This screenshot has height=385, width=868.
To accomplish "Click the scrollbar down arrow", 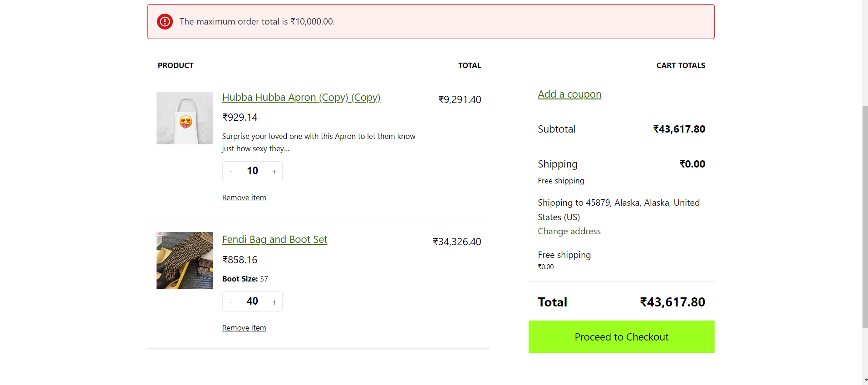I will tap(865, 380).
